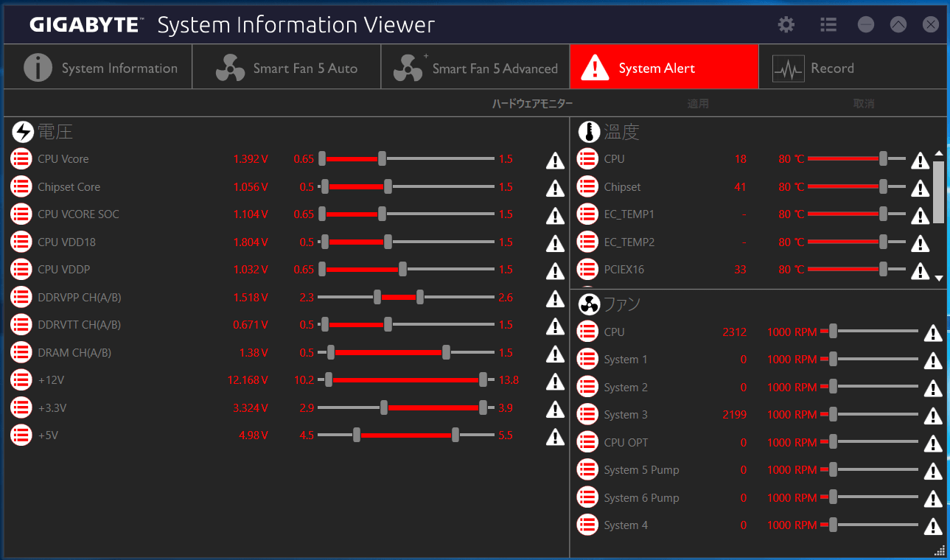Click the 取消 cancel button
The image size is (950, 560).
point(864,104)
